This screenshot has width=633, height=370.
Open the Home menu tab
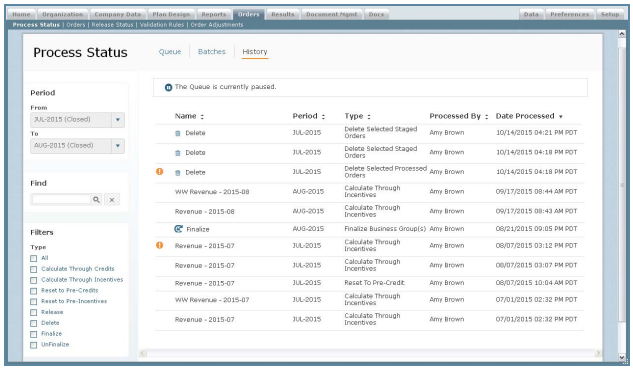[21, 14]
